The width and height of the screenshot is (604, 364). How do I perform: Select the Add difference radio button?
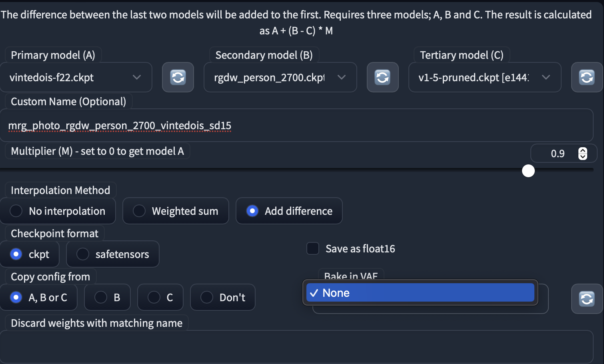pyautogui.click(x=252, y=211)
